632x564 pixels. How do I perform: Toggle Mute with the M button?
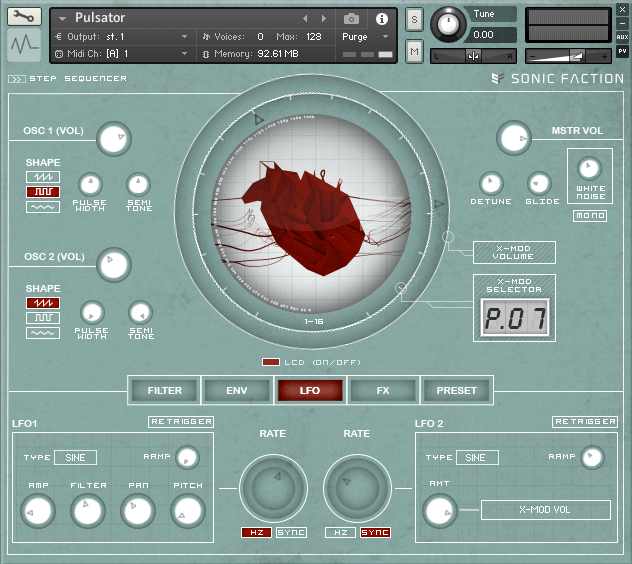tap(414, 52)
